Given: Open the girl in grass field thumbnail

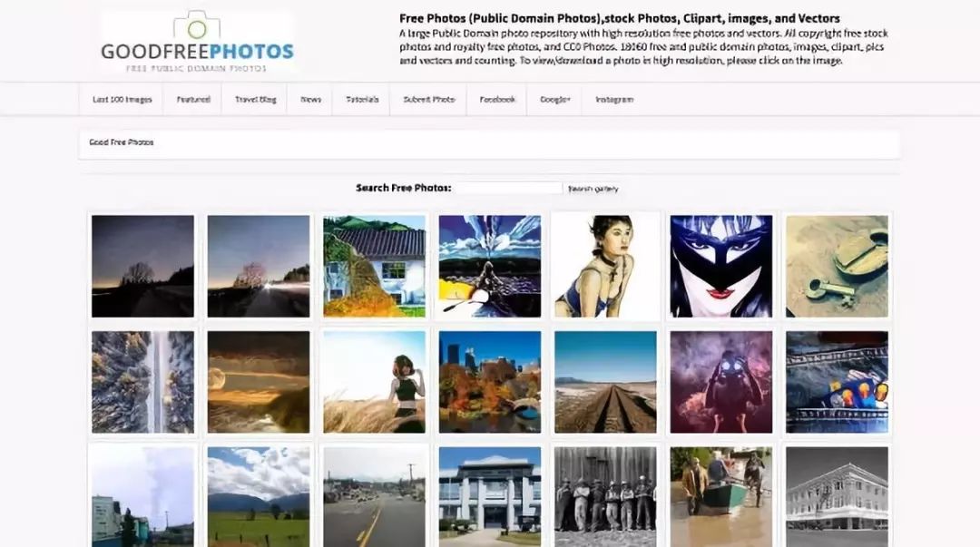Looking at the screenshot, I should pos(375,382).
